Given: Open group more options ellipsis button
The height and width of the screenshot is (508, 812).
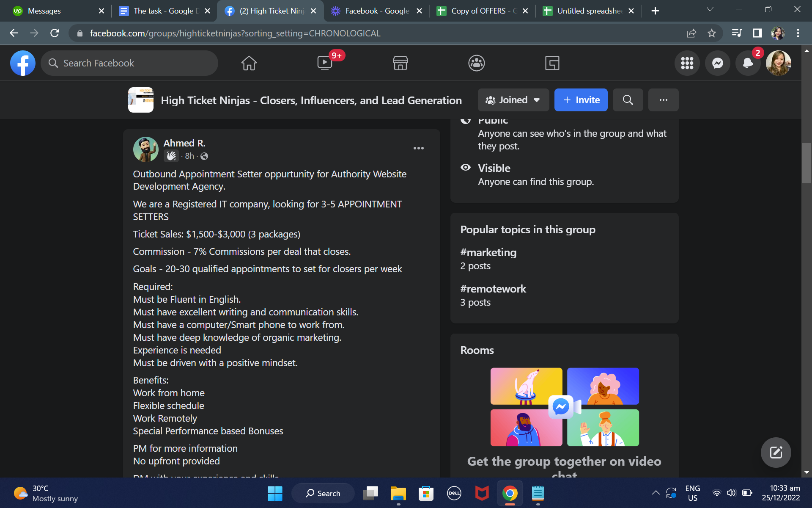Looking at the screenshot, I should pyautogui.click(x=663, y=100).
